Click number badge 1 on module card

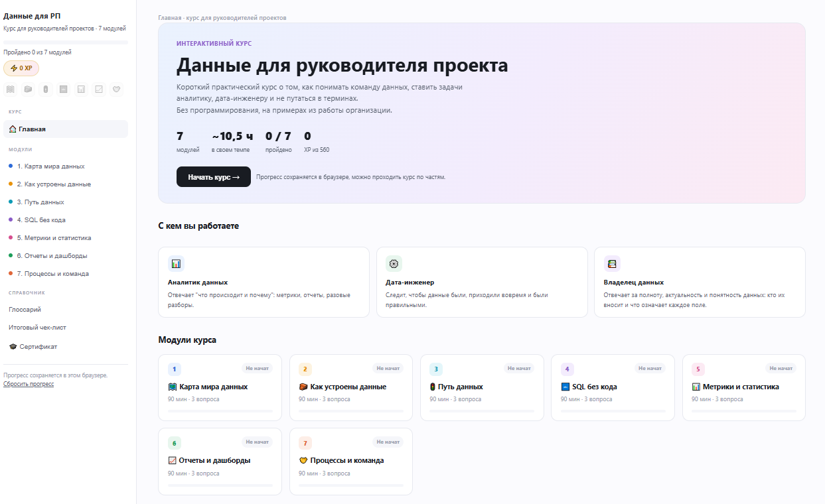point(175,369)
